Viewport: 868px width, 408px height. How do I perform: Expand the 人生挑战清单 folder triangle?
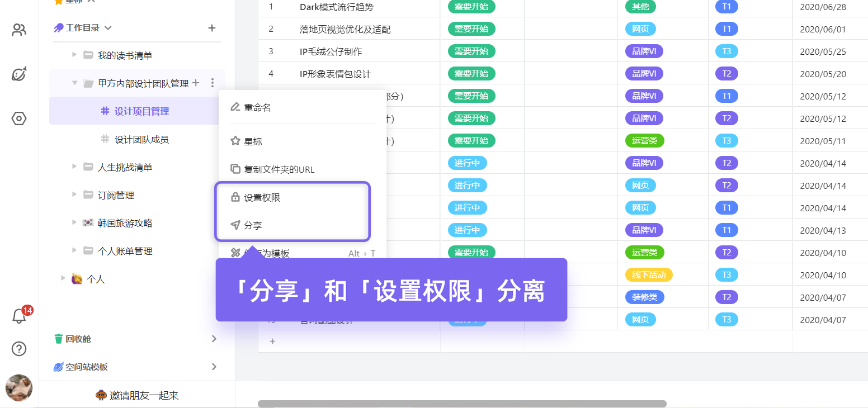coord(74,167)
